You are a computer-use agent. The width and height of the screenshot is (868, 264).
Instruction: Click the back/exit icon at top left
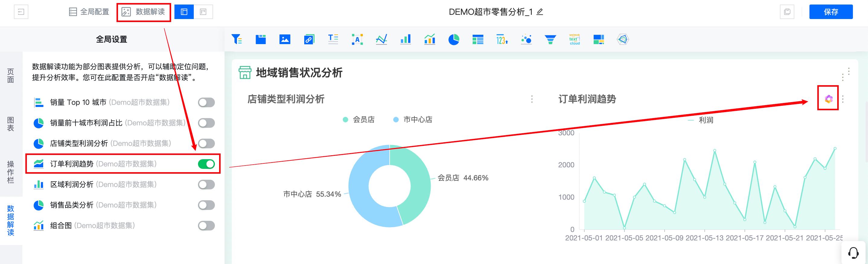pyautogui.click(x=21, y=12)
